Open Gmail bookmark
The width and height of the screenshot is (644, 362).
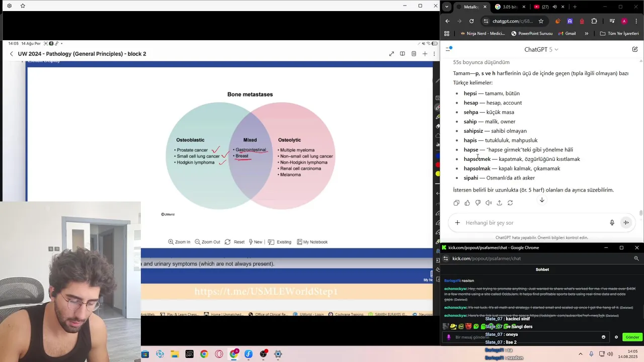coord(567,34)
